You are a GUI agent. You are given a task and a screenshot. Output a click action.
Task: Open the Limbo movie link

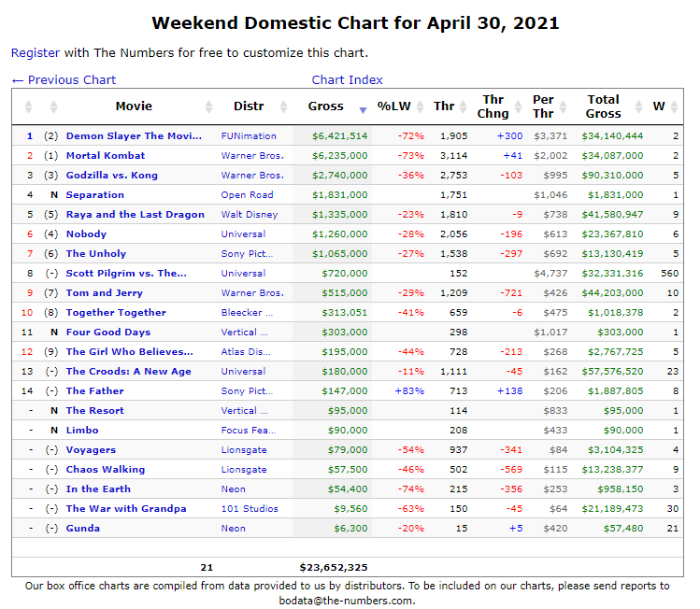(x=82, y=431)
